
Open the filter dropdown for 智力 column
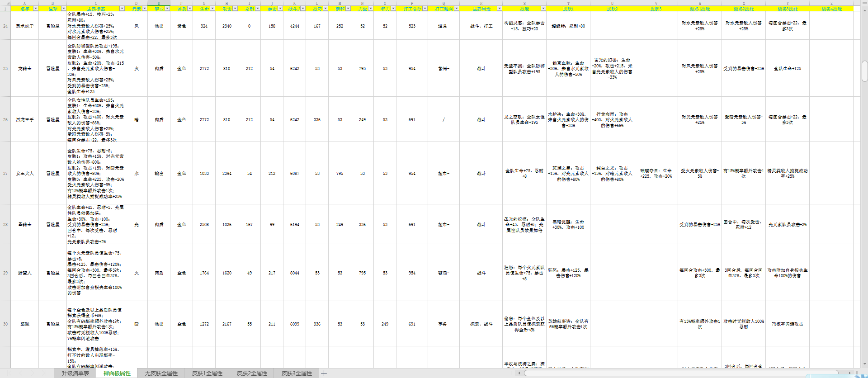[393, 9]
